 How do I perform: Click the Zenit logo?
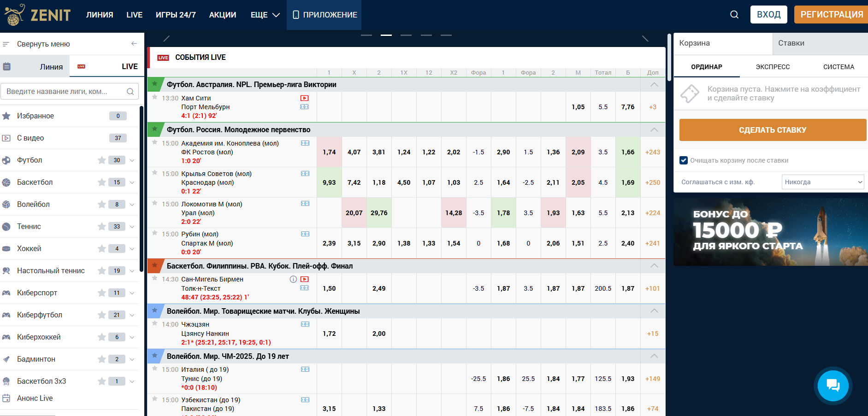pos(37,15)
